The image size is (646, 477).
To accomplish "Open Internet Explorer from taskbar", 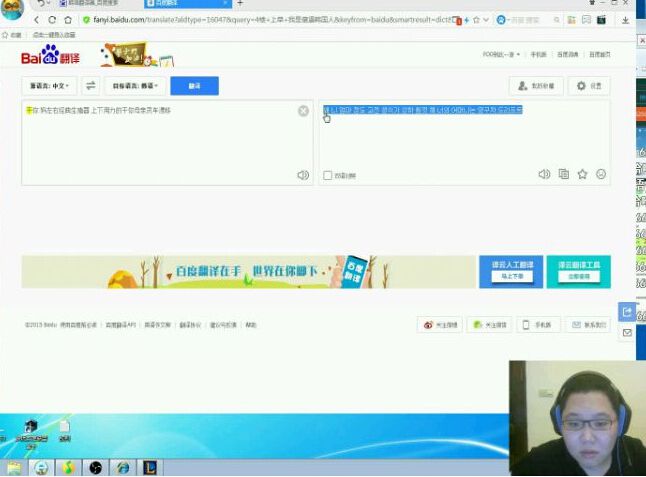I will [123, 468].
